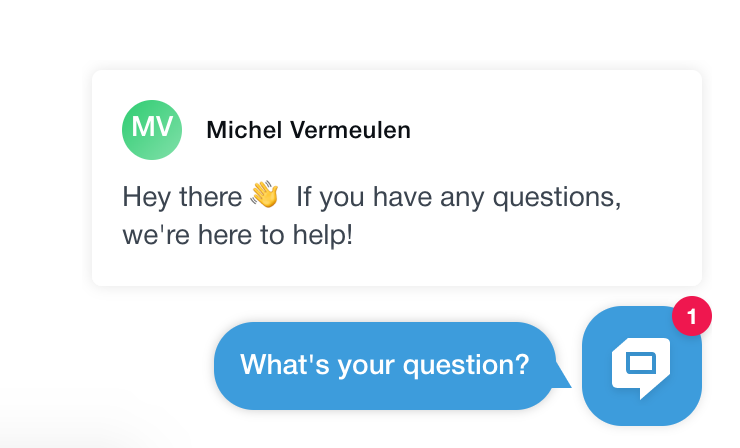Click the "Hey there" greeting text
The image size is (740, 448).
pos(181,196)
